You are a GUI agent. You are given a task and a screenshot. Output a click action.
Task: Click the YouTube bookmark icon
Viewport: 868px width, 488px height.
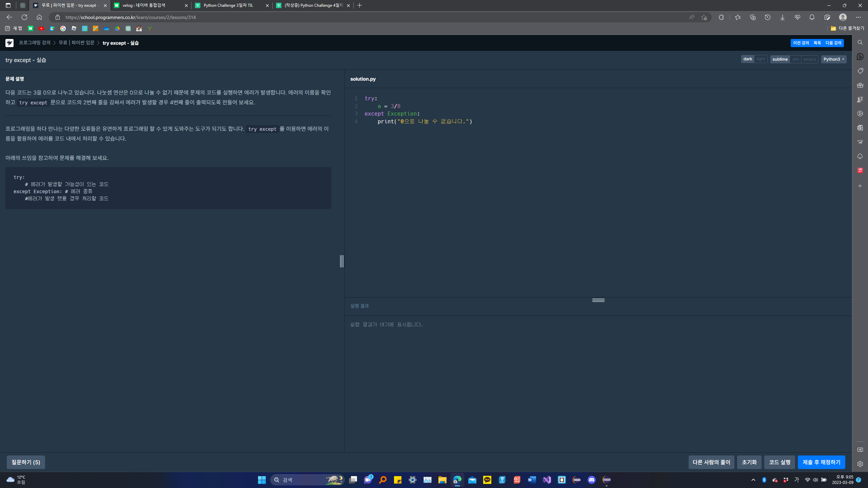click(41, 28)
